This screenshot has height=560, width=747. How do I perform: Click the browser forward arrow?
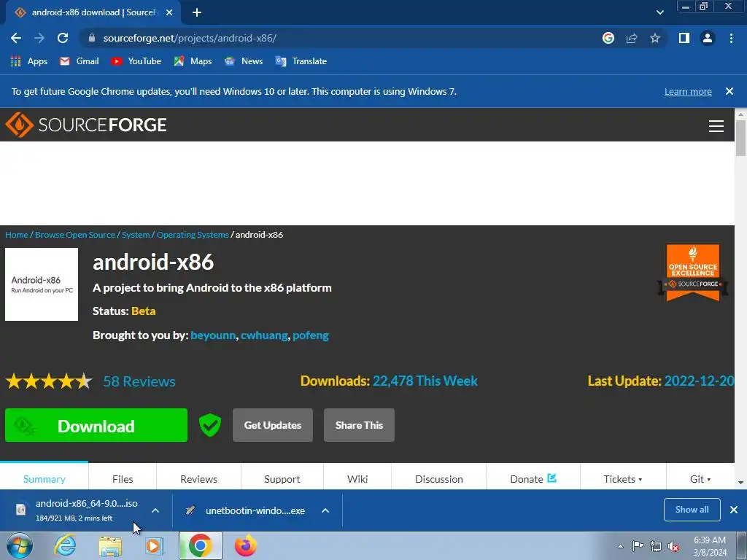39,38
